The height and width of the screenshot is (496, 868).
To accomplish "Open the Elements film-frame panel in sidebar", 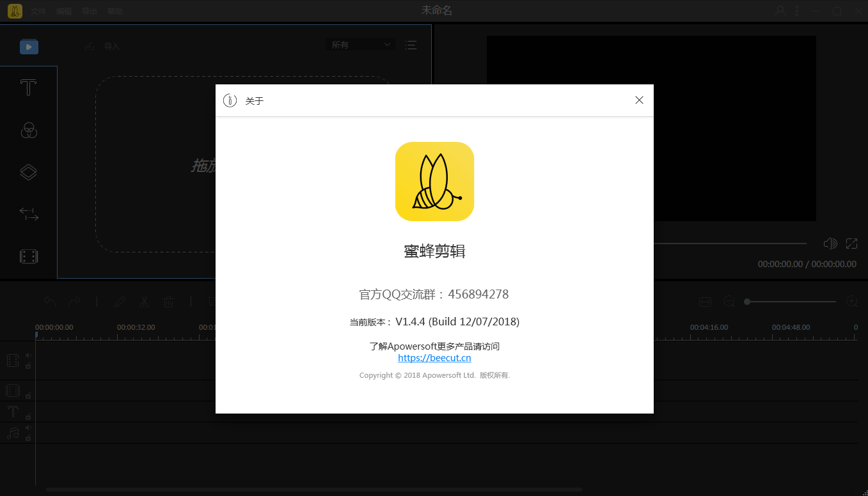I will point(28,256).
